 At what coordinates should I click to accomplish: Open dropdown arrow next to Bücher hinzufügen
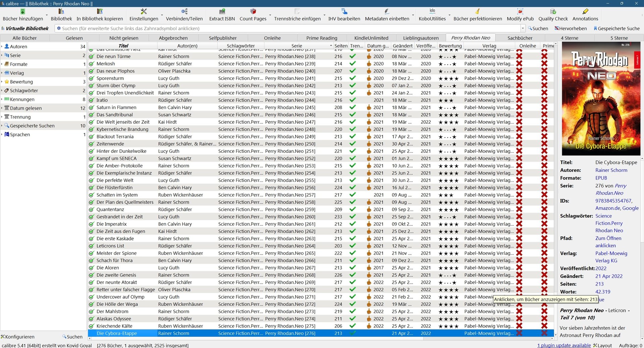coord(46,15)
